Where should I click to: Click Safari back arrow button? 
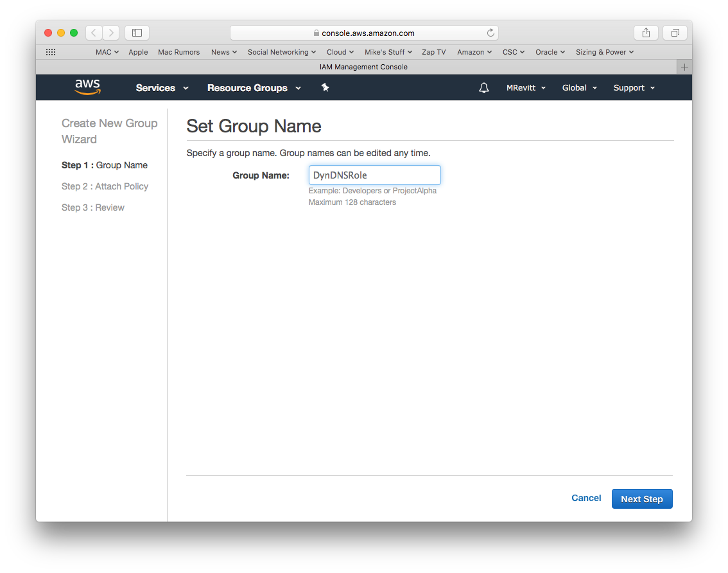[x=94, y=33]
